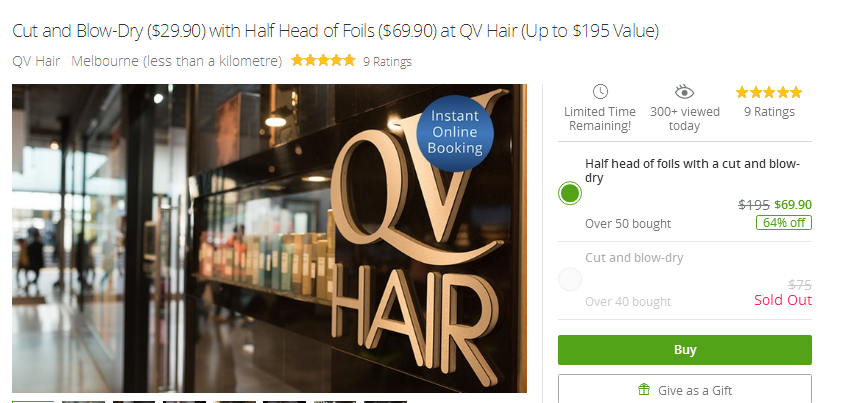Open Melbourne (less than a kilometre) location link
844x403 pixels.
click(x=177, y=61)
